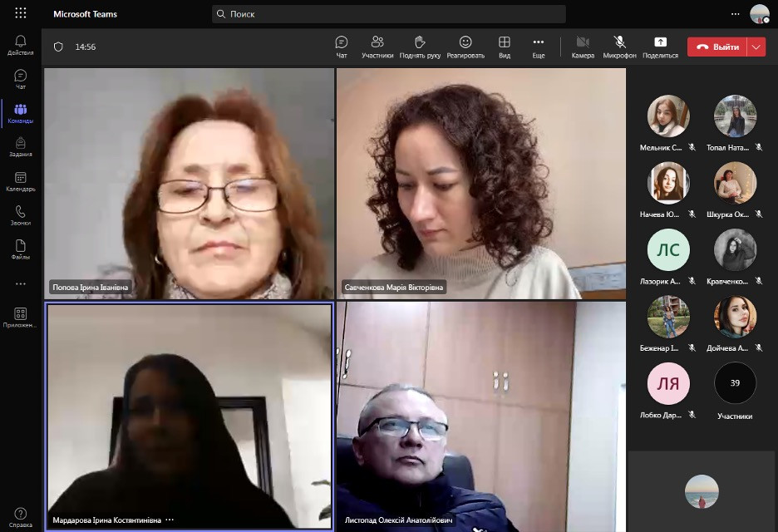The width and height of the screenshot is (778, 532).
Task: Click Топал Ната... participant avatar
Action: pos(735,116)
